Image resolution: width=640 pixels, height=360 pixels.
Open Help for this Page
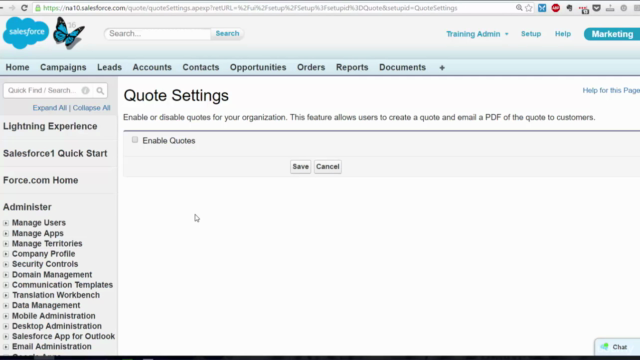611,91
